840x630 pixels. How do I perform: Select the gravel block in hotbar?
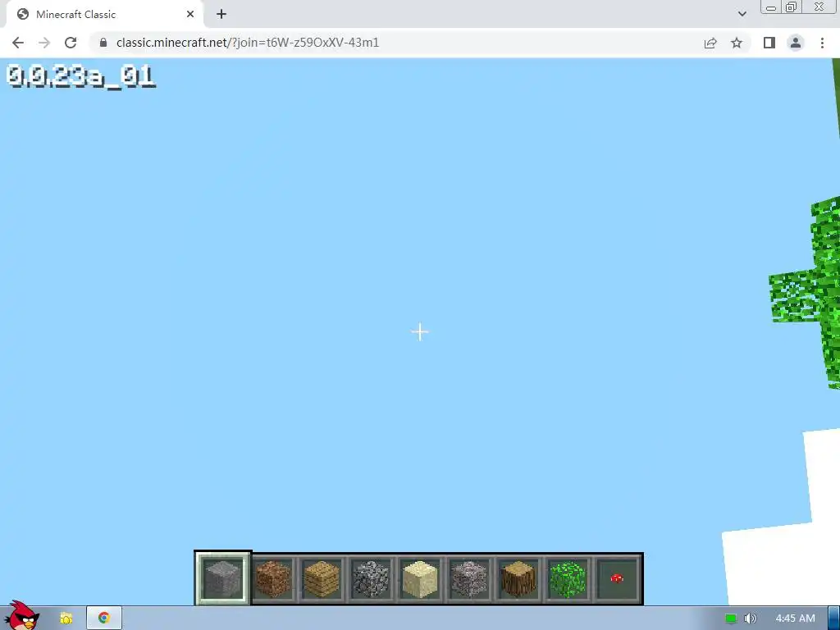point(469,578)
